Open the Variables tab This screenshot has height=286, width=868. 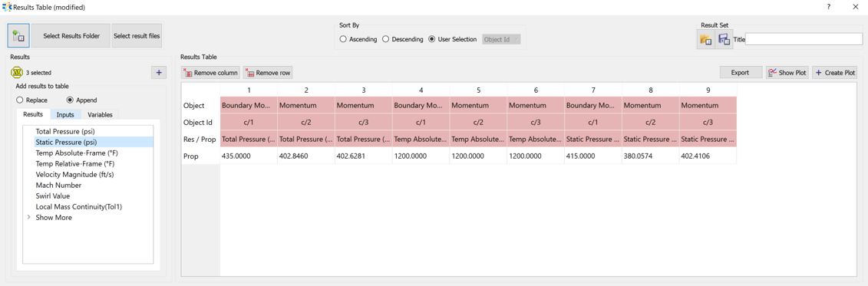[x=101, y=114]
